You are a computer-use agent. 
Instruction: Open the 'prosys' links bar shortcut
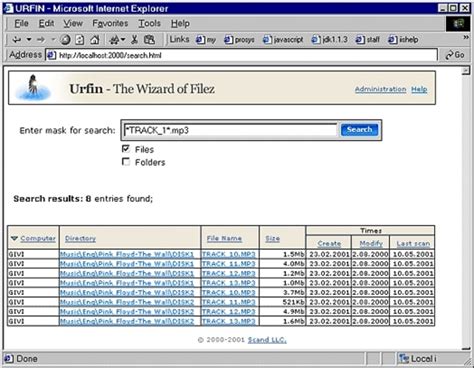239,40
